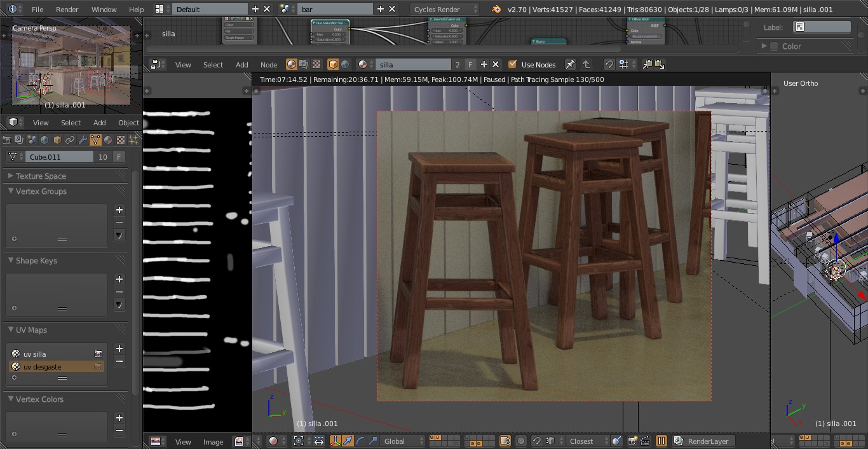The image size is (868, 449).
Task: Remove the selected UV map
Action: coord(119,361)
